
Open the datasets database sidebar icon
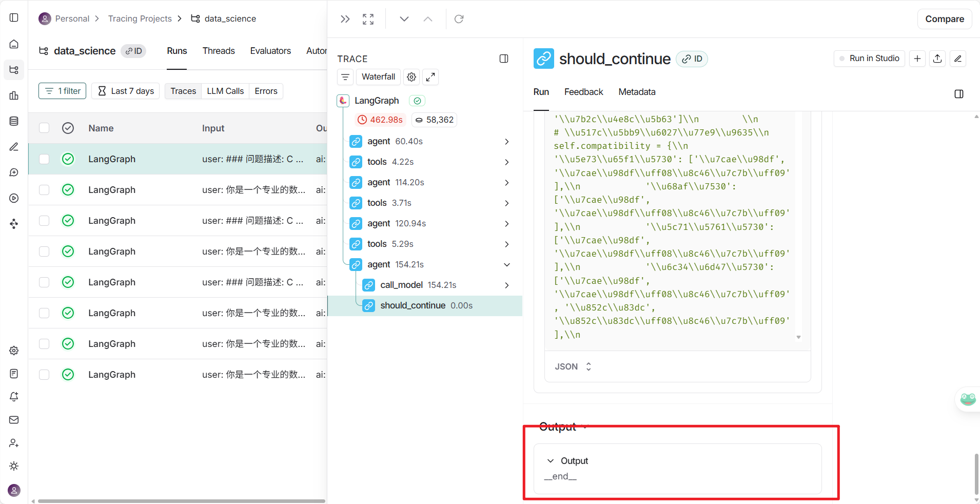pyautogui.click(x=14, y=121)
